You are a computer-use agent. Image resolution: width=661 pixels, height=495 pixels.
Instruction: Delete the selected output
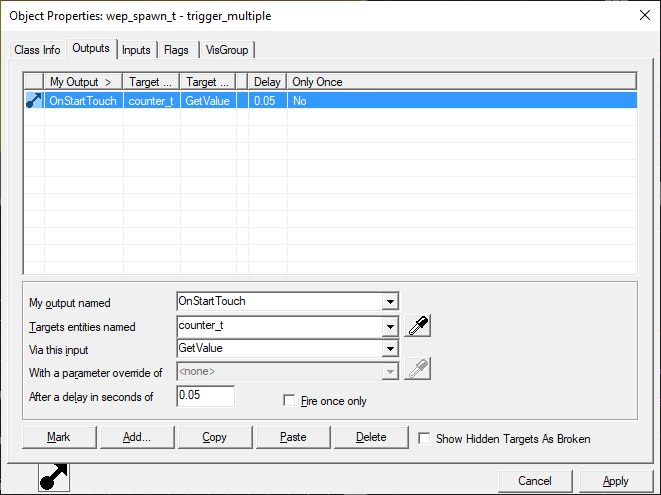click(x=371, y=437)
